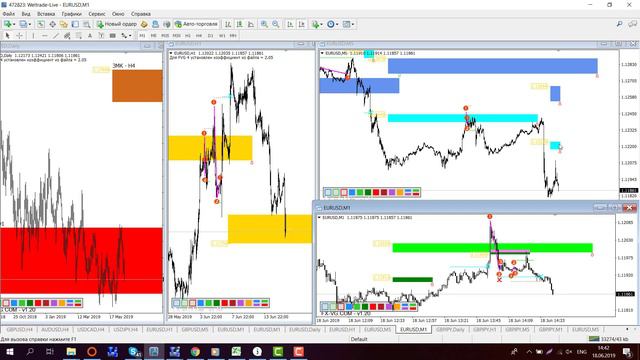
Task: Open the Справка menu
Action: coord(141,14)
